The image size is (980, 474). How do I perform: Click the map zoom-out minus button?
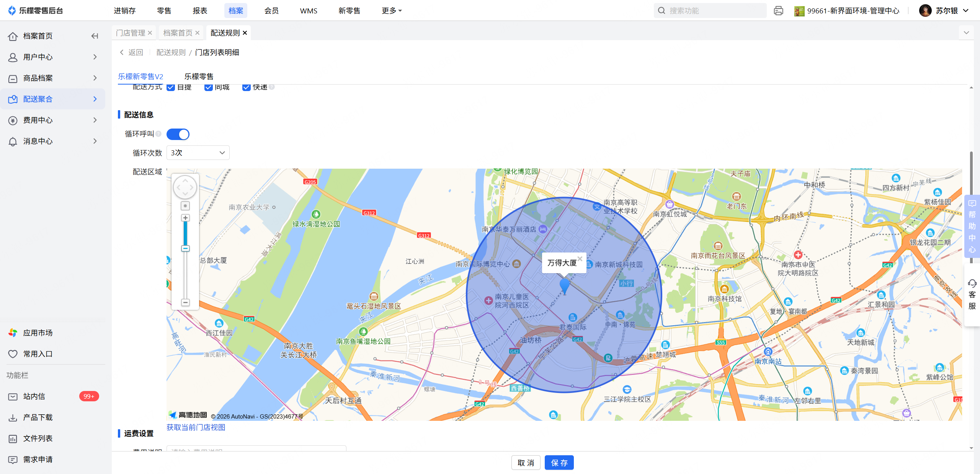pos(185,303)
